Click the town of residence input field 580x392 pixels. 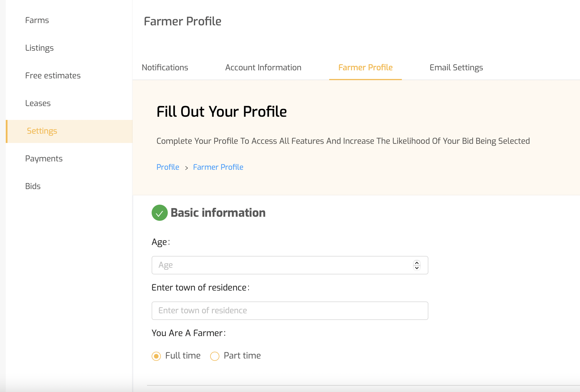[290, 311]
